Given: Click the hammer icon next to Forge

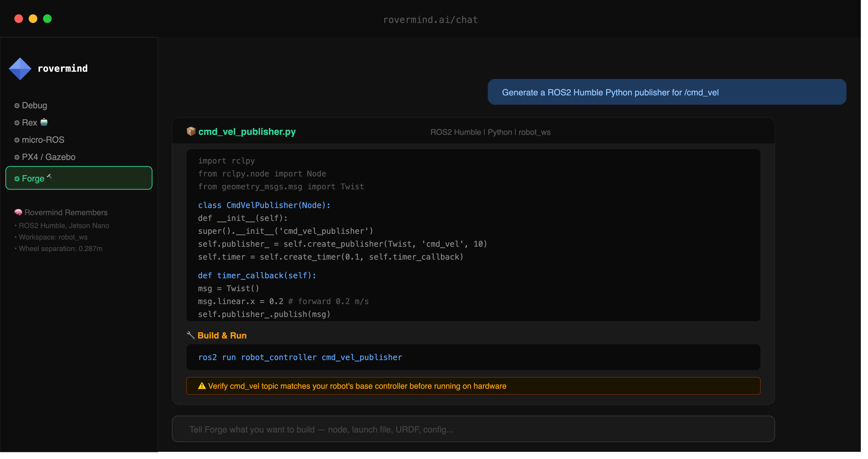Looking at the screenshot, I should (51, 178).
